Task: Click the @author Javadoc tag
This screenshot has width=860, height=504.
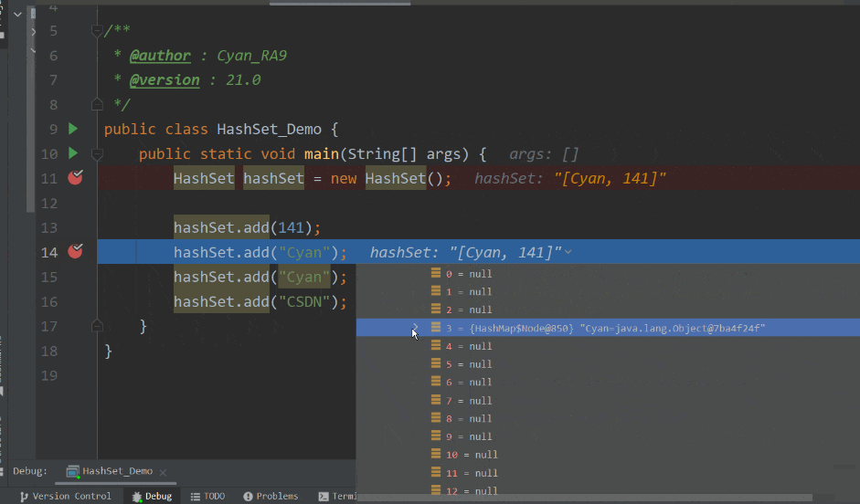Action: click(x=160, y=56)
